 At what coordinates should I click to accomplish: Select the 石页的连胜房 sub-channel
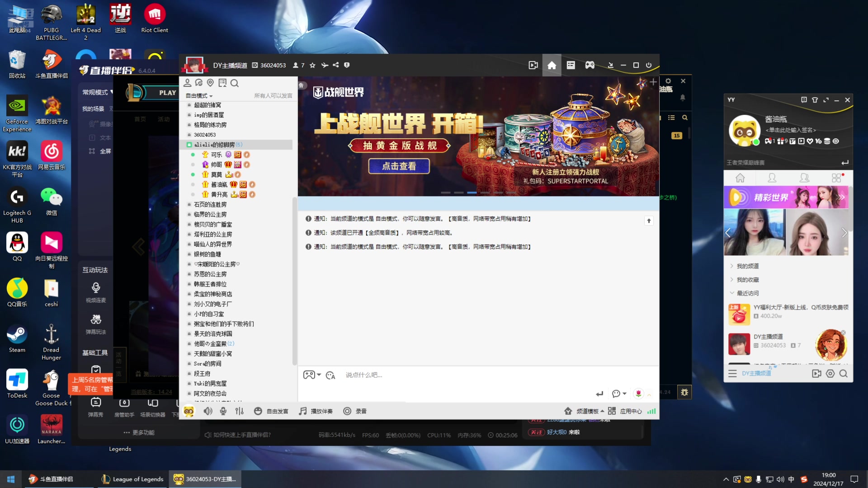click(x=210, y=205)
